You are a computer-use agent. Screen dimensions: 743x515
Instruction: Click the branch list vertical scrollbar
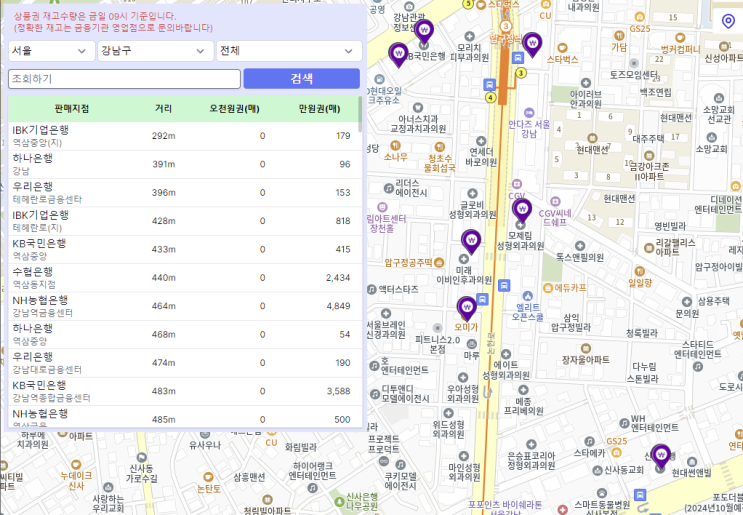[360, 114]
